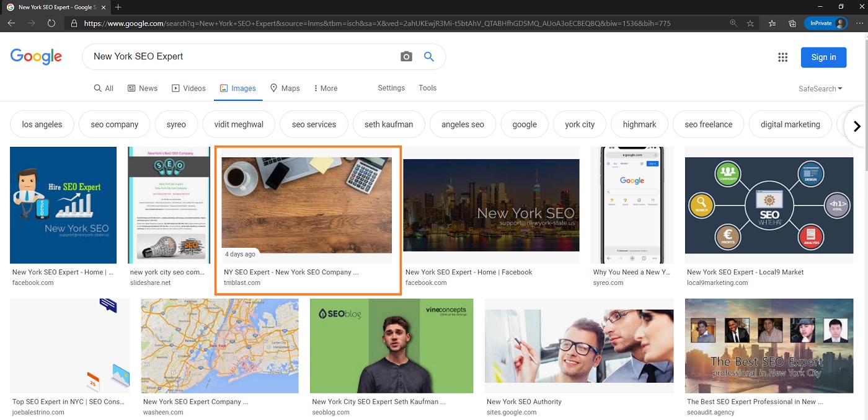Click the seoaudit.agency source text

(x=711, y=412)
